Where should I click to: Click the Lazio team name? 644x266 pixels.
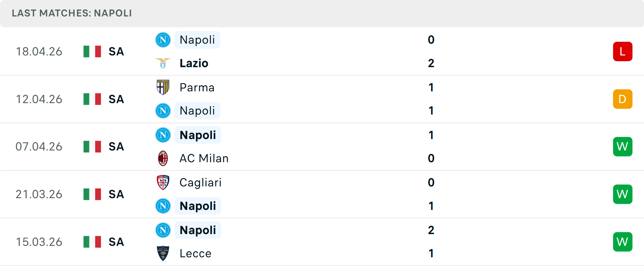[194, 63]
